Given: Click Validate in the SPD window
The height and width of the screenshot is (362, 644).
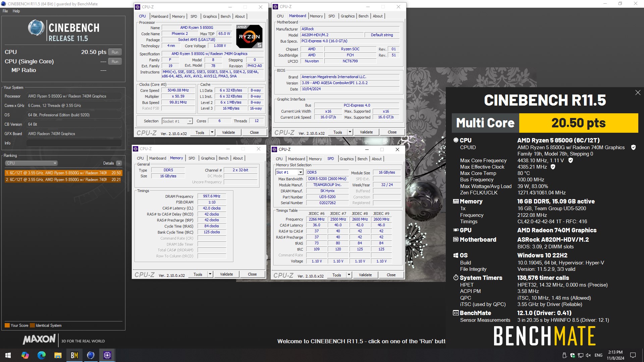Looking at the screenshot, I should 365,275.
